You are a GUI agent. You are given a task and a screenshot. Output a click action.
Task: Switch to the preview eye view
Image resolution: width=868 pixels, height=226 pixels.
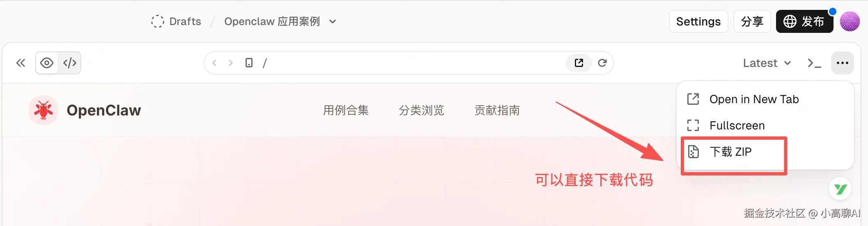[x=47, y=63]
